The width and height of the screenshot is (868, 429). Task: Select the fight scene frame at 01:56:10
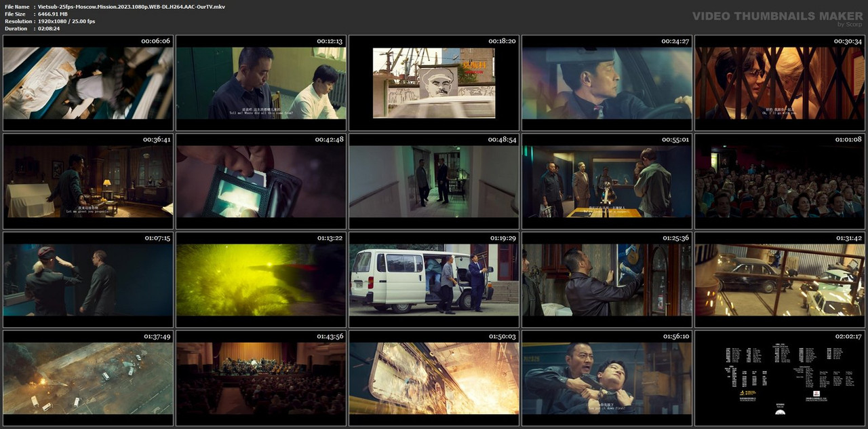(607, 378)
